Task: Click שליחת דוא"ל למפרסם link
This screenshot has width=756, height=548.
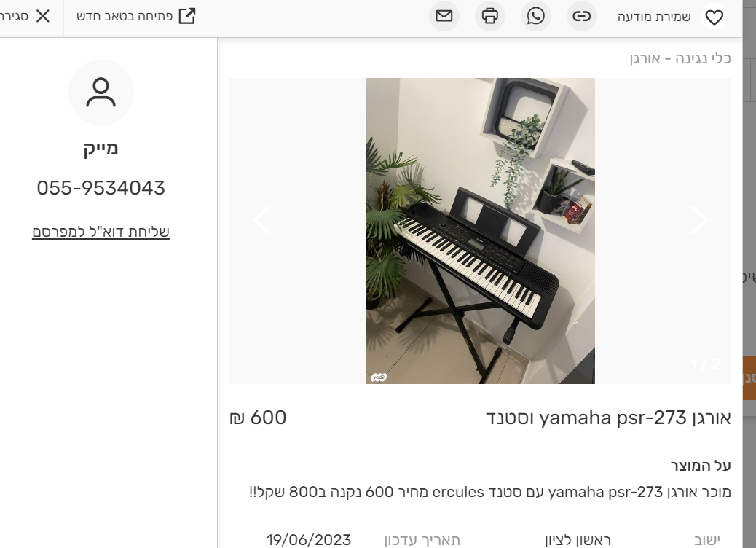Action: point(101,232)
